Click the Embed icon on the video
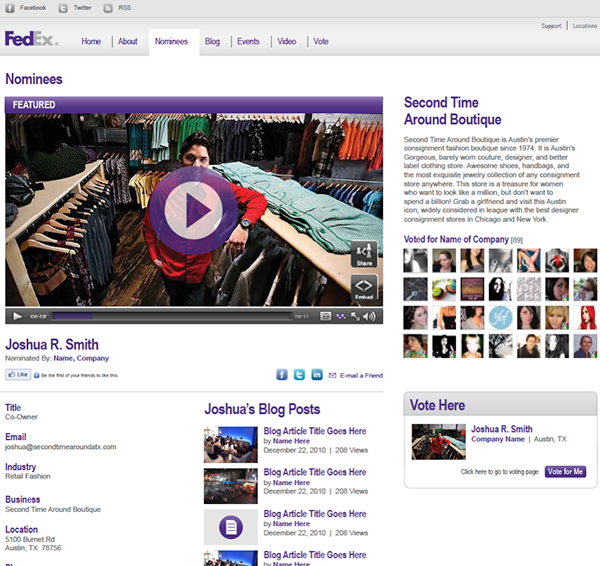Screen dimensions: 600x566 pos(364,287)
